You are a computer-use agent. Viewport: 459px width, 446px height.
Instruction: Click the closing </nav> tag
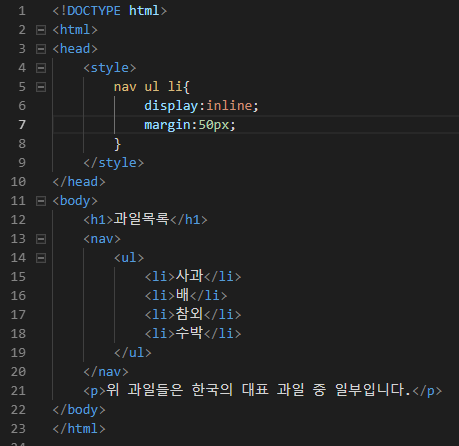click(106, 372)
